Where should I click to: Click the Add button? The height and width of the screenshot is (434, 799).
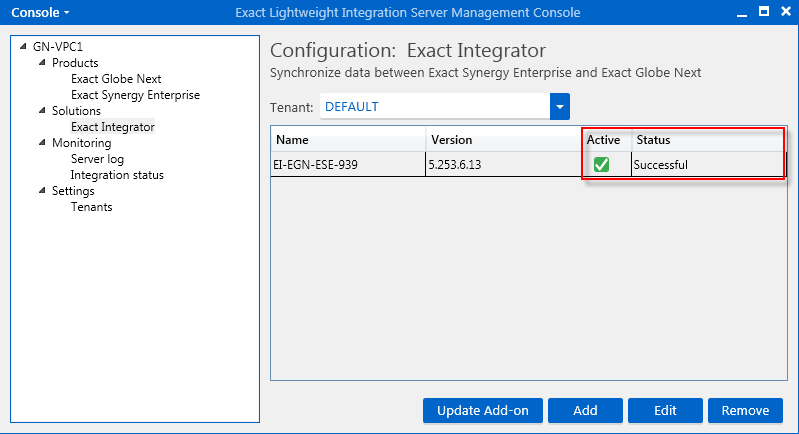[x=585, y=411]
